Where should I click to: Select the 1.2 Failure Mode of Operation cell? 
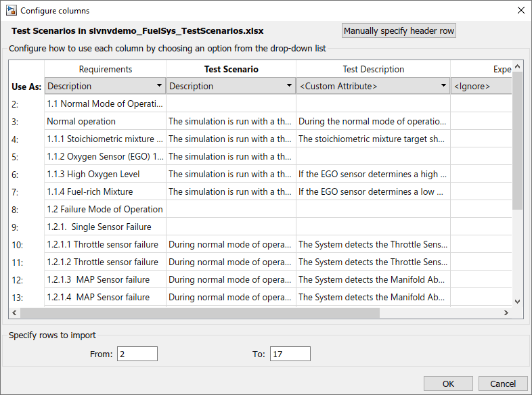click(x=105, y=210)
